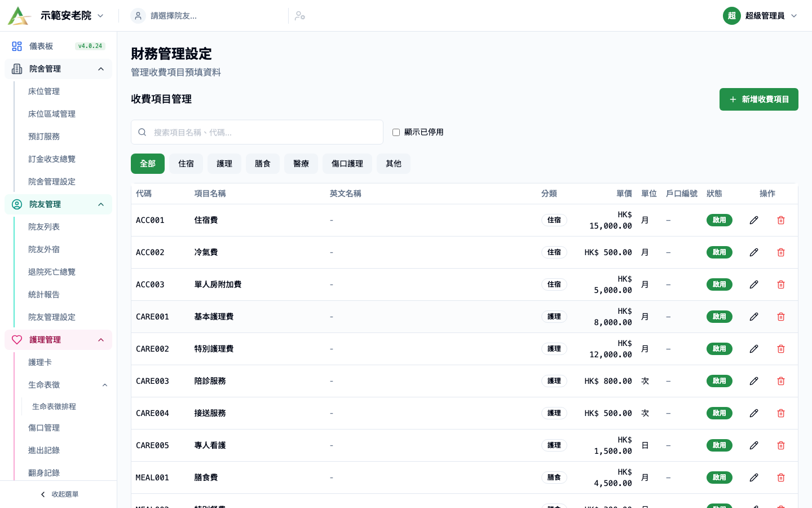Screen dimensions: 812x508
Task: Edit the CARE002 特別護理費 item
Action: pyautogui.click(x=754, y=349)
